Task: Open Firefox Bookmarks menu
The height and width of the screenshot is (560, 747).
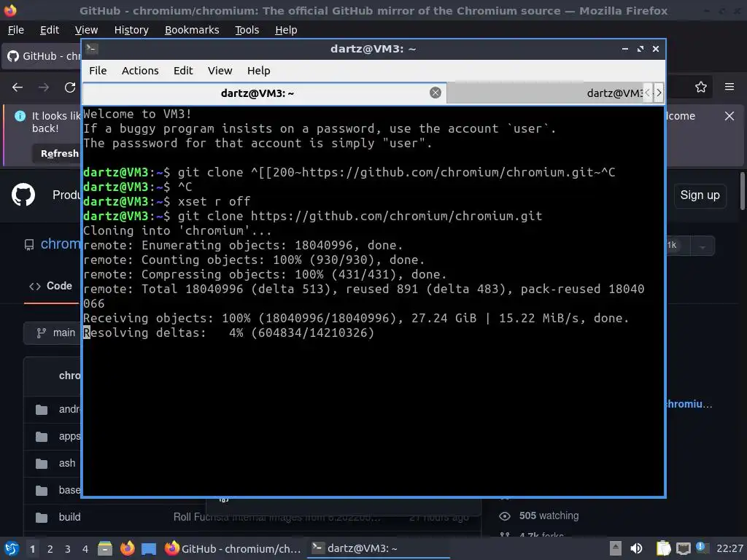Action: click(192, 30)
